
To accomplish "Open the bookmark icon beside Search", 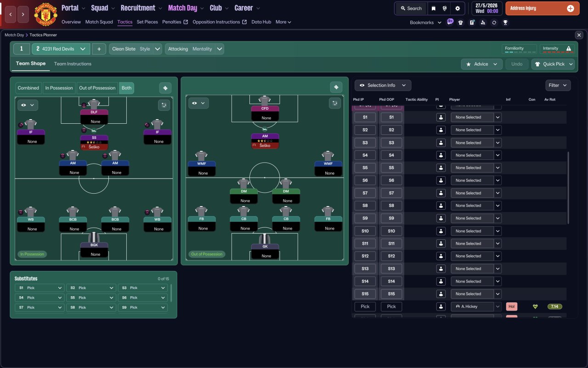I will [x=433, y=8].
